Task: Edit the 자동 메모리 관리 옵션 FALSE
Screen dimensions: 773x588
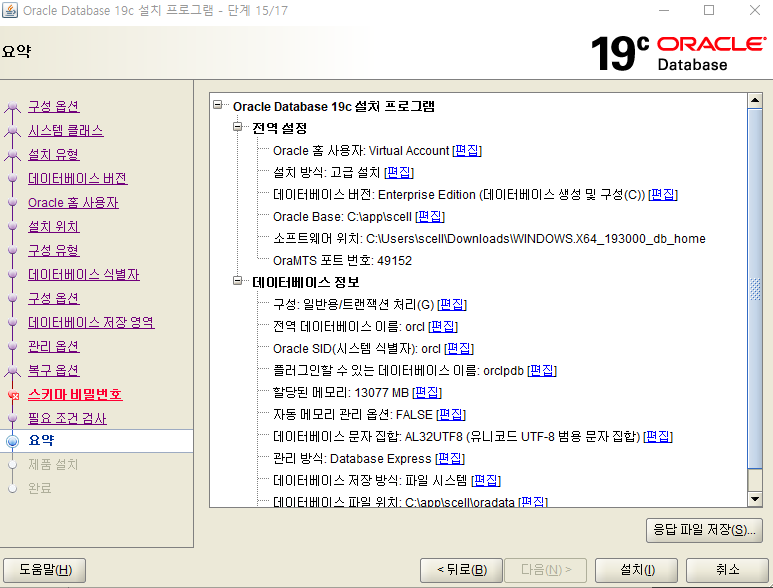Action: pyautogui.click(x=451, y=415)
